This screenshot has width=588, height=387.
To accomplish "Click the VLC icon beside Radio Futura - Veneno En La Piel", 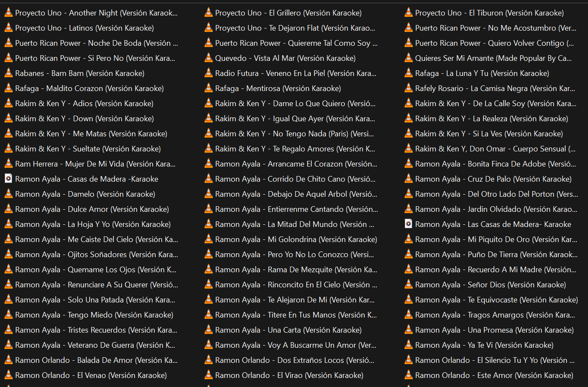I will [209, 73].
